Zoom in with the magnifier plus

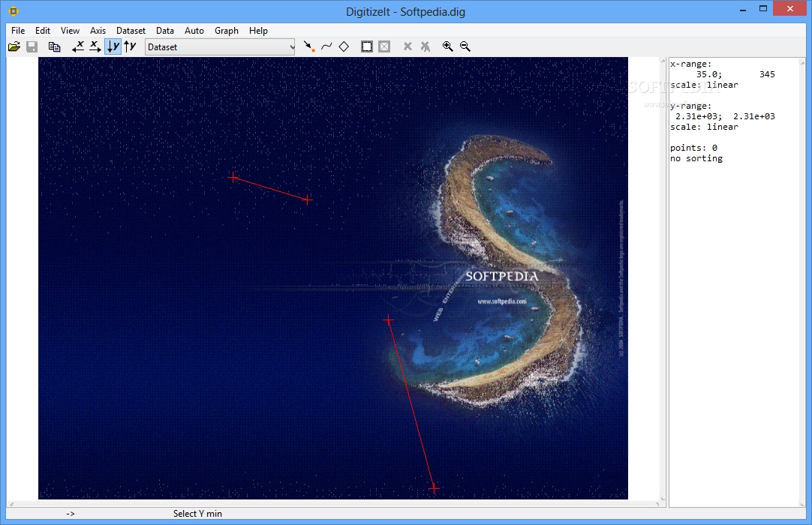(448, 46)
